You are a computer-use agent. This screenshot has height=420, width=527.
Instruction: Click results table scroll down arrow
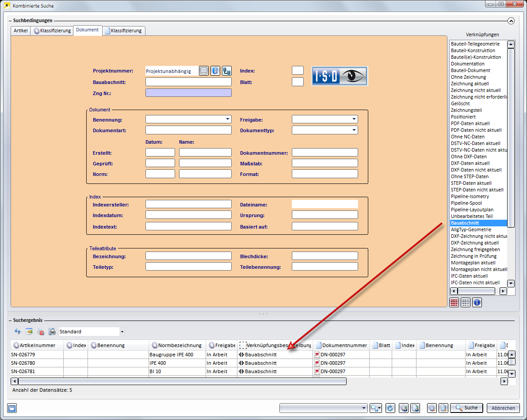click(512, 374)
